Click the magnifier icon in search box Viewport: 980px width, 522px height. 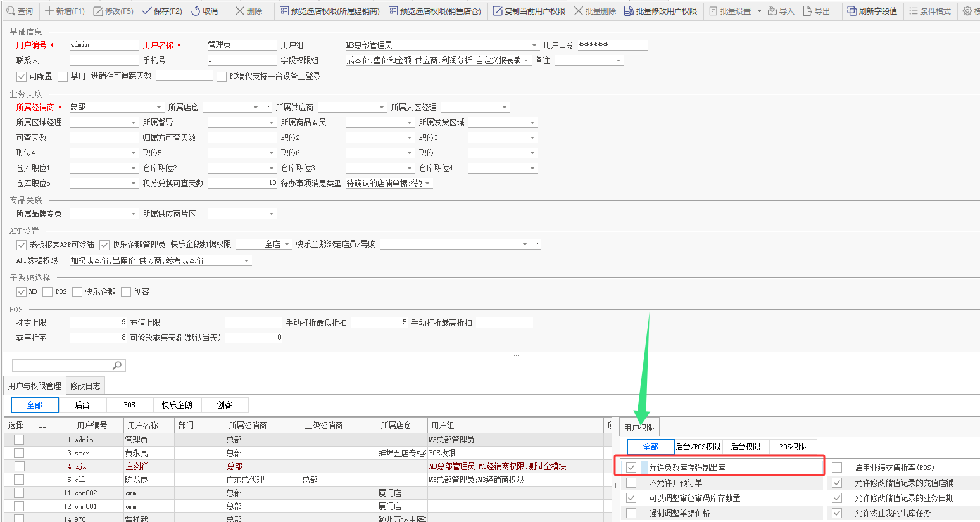click(x=117, y=366)
